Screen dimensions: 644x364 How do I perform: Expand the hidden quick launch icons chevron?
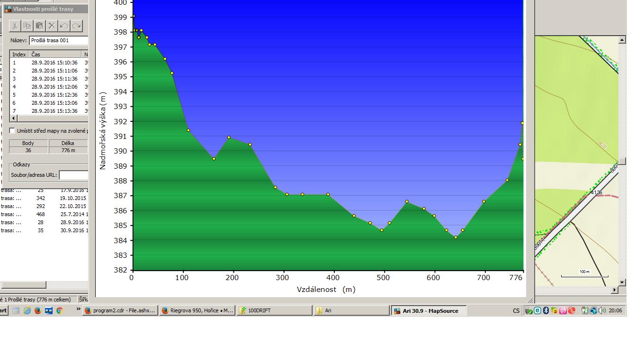78,310
